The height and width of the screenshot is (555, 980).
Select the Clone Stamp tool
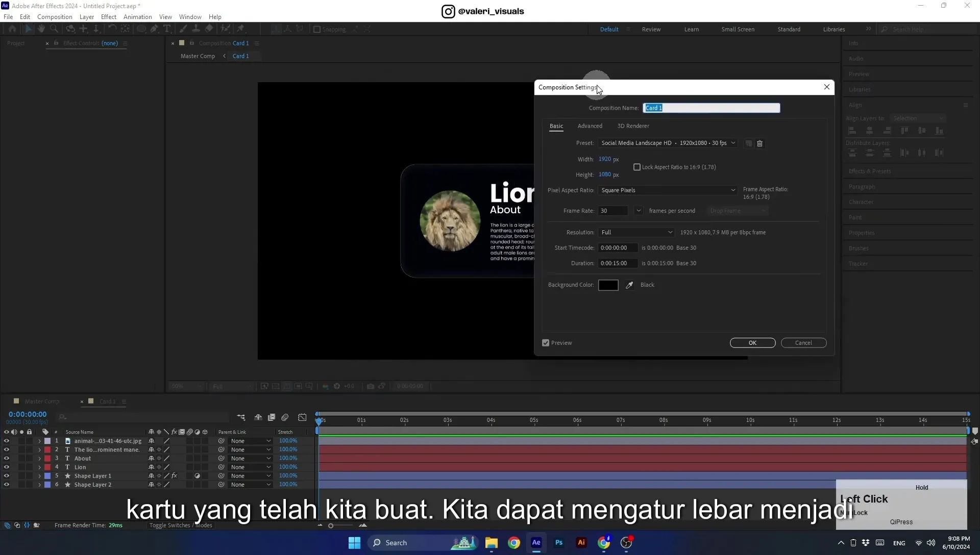pos(195,29)
